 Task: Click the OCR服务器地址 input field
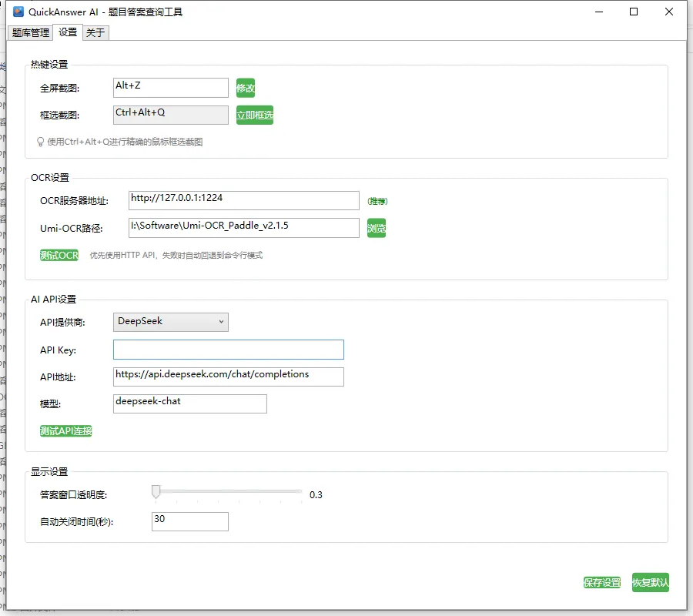[244, 200]
